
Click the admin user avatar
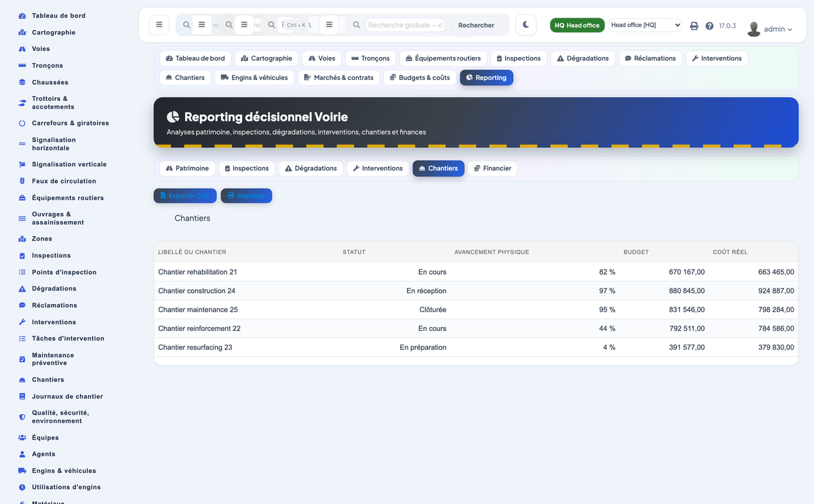click(x=754, y=28)
